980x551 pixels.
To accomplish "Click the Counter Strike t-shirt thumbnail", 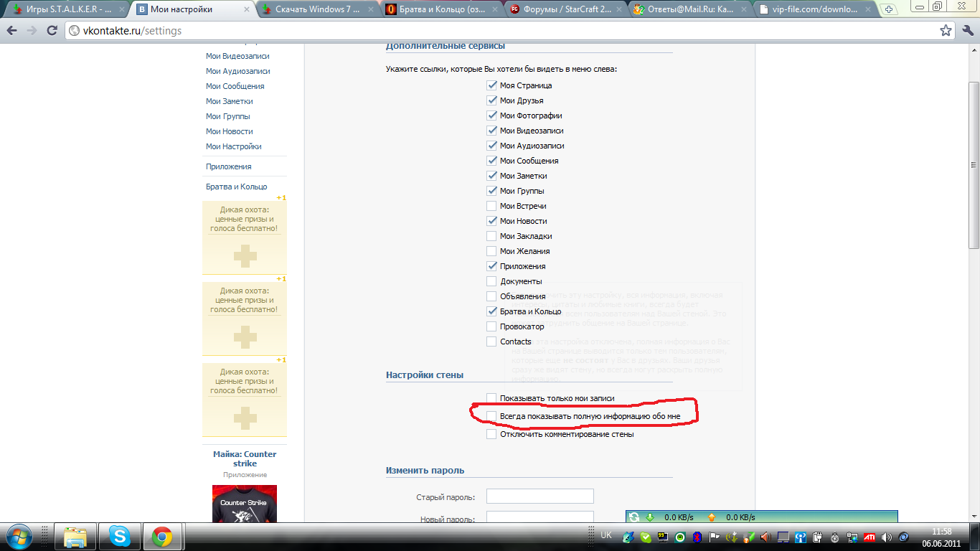I will (x=245, y=504).
